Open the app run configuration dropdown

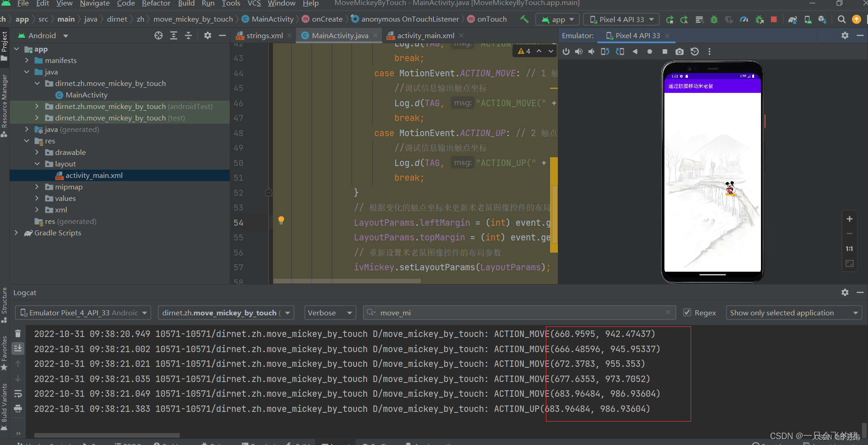click(x=558, y=19)
